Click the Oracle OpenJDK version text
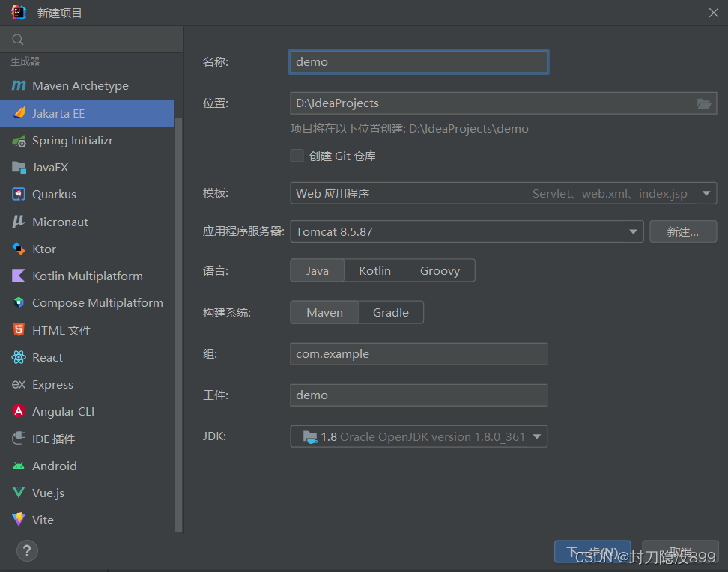The width and height of the screenshot is (728, 572). (x=432, y=437)
